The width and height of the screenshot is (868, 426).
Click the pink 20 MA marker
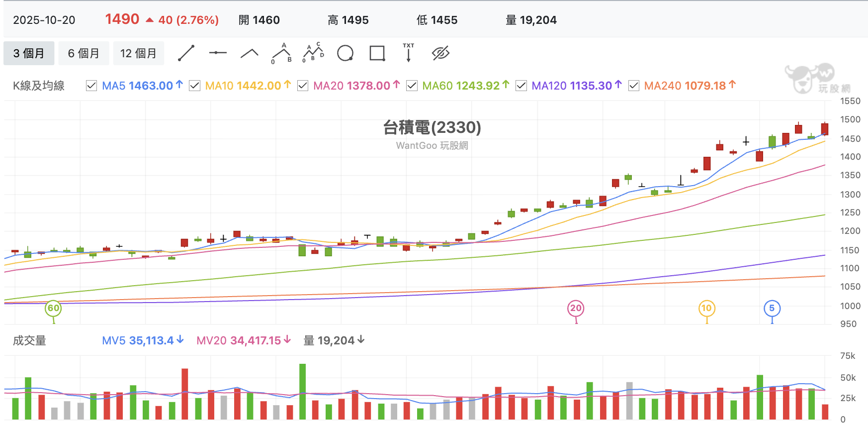(x=576, y=308)
